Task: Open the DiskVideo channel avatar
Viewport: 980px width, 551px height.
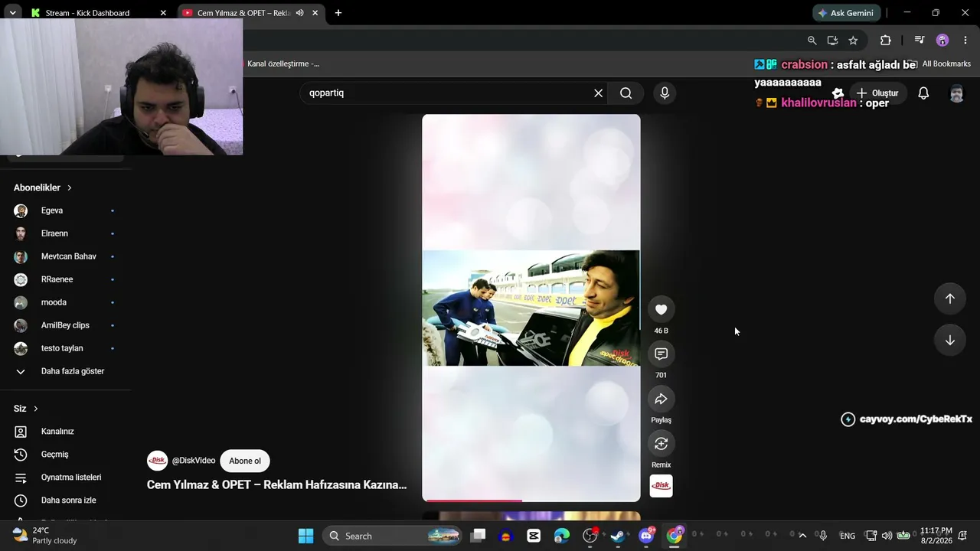Action: click(157, 461)
